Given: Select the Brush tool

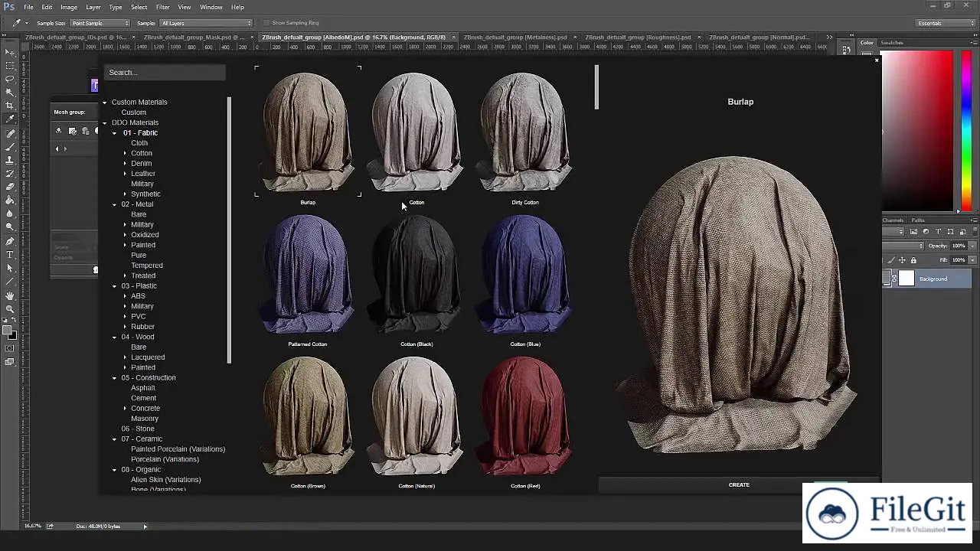Looking at the screenshot, I should (x=10, y=146).
